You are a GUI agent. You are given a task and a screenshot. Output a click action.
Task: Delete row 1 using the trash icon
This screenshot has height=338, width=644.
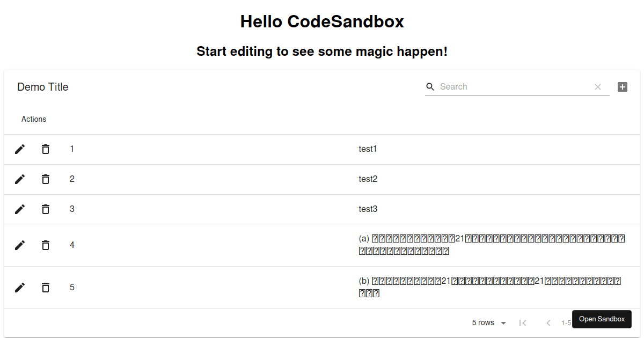click(x=46, y=149)
